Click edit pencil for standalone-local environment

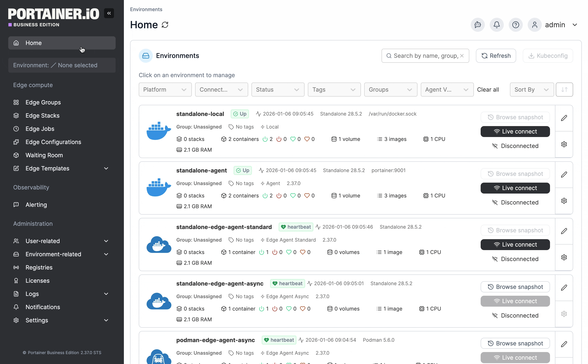pyautogui.click(x=564, y=118)
